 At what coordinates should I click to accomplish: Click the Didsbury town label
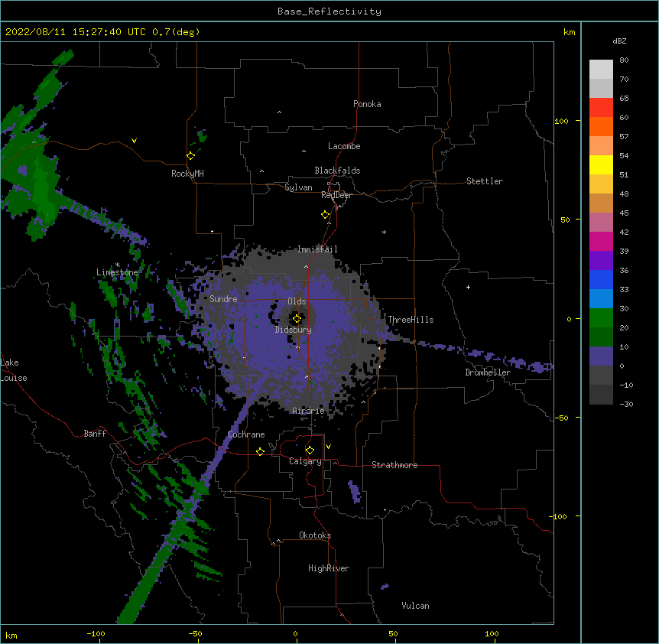click(x=294, y=330)
